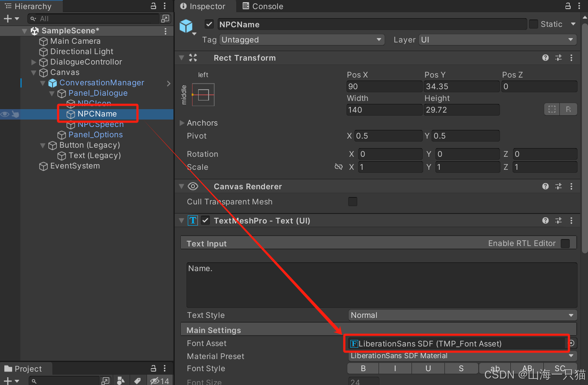Disable TextMeshPro component checkbox
Viewport: 588px width, 385px height.
click(x=206, y=220)
